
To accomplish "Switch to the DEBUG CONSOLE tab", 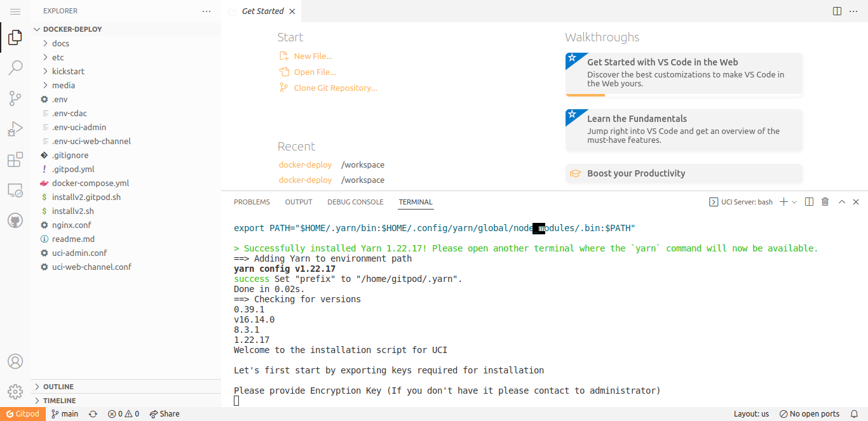I will tap(355, 202).
